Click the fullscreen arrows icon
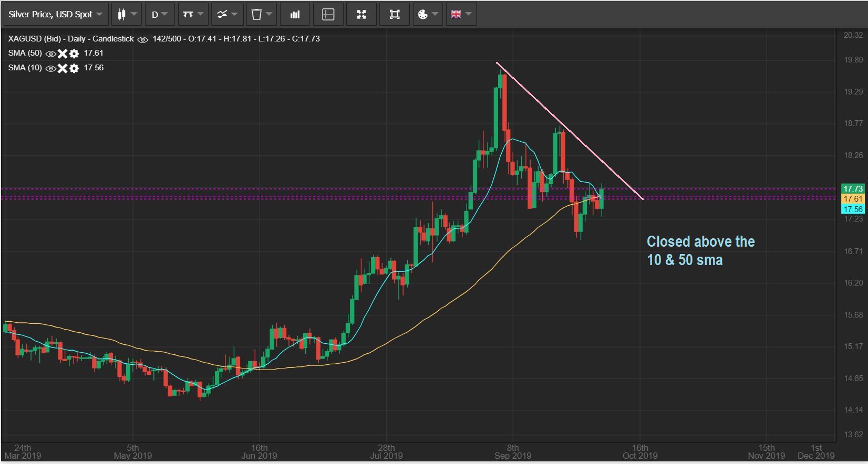 pyautogui.click(x=361, y=14)
